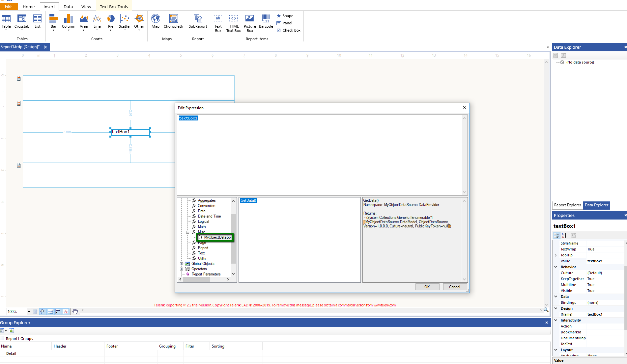Screen dimensions: 627x364
Task: Collapse the Behavior property category
Action: 556,267
